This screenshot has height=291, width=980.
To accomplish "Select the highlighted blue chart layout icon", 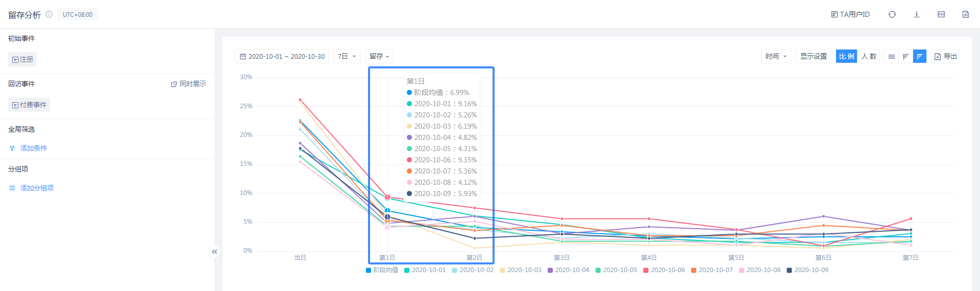I will coord(919,56).
